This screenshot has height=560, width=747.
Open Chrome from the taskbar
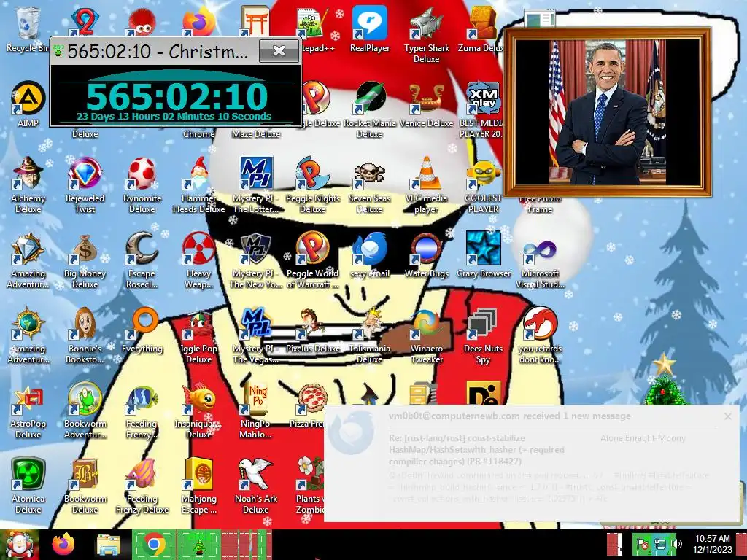point(153,544)
